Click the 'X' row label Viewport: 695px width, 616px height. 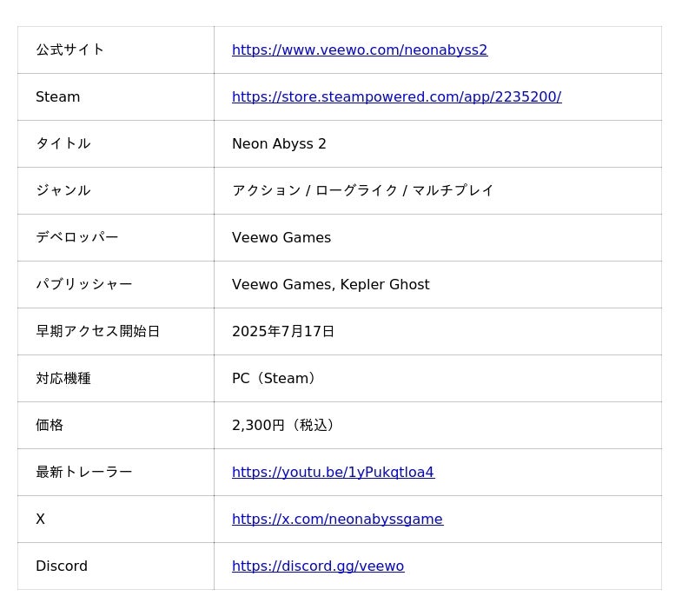click(x=40, y=520)
